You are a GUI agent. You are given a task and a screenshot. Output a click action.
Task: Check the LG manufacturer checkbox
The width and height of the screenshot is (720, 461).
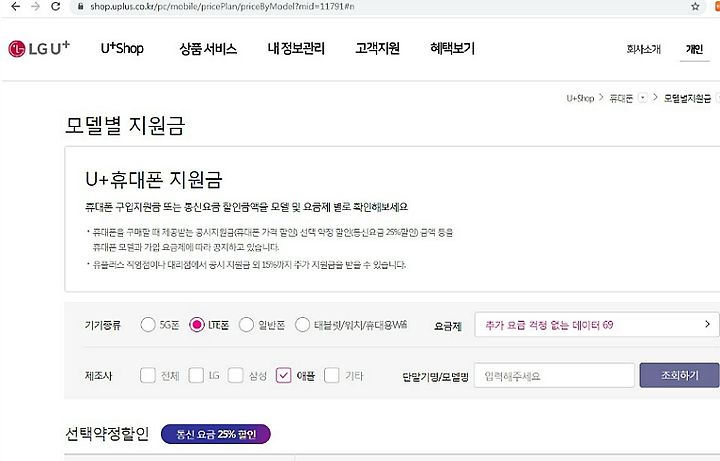[196, 375]
